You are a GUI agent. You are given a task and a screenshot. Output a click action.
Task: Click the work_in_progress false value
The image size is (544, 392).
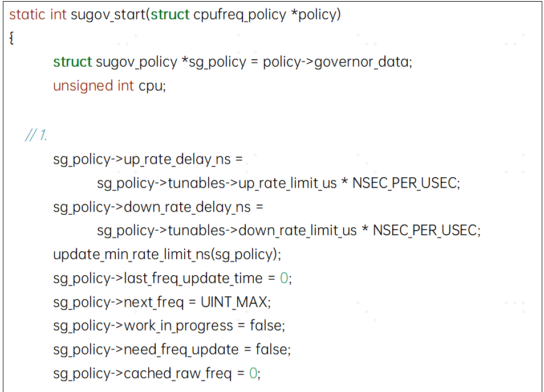[265, 326]
